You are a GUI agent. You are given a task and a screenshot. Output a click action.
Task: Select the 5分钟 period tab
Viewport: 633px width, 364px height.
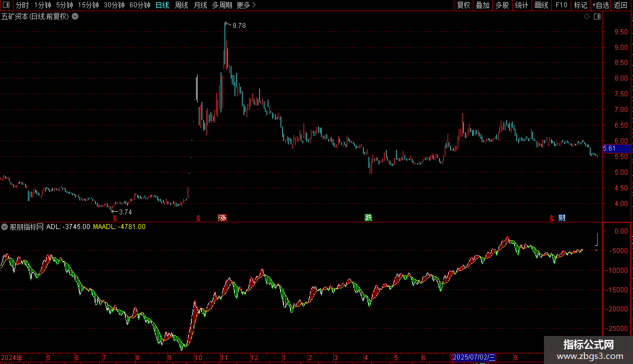tap(64, 5)
